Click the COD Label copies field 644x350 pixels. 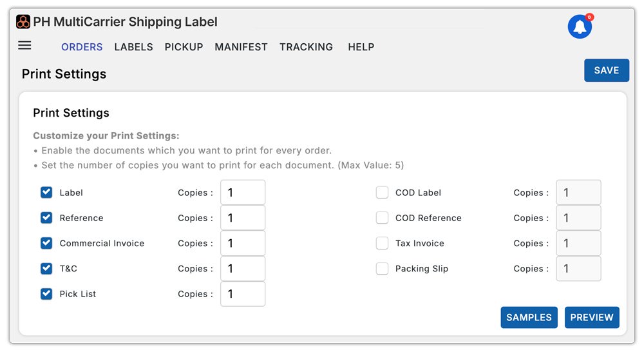coord(579,192)
